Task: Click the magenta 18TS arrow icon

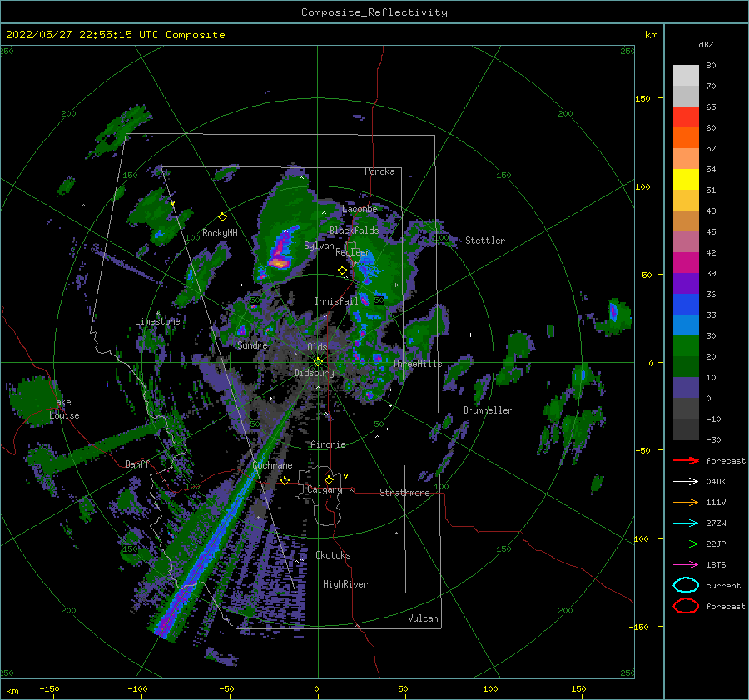Action: coord(686,565)
